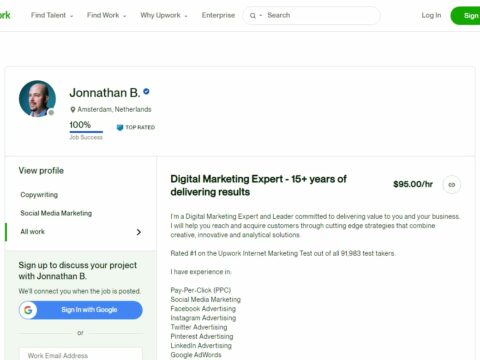
Task: Click the Google AdWords text line
Action: tap(196, 355)
